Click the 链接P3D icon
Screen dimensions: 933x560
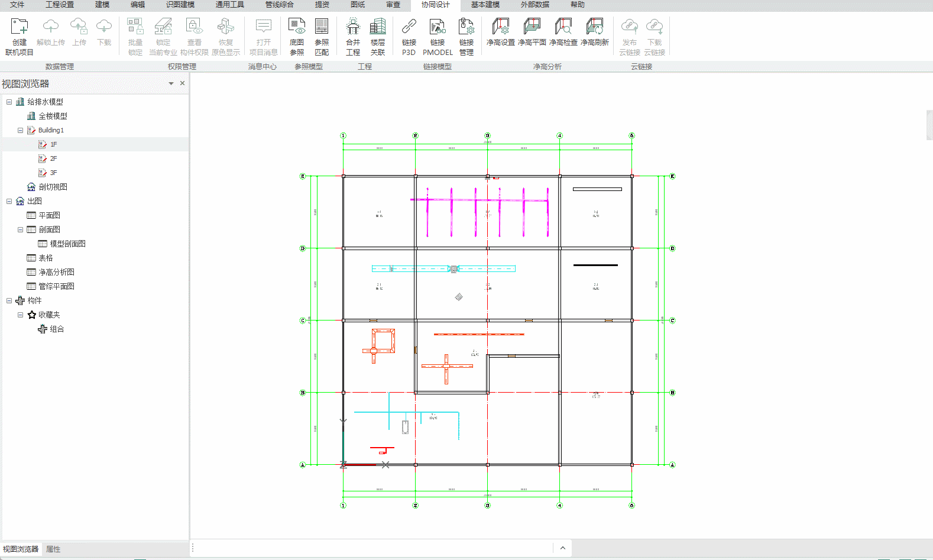409,27
